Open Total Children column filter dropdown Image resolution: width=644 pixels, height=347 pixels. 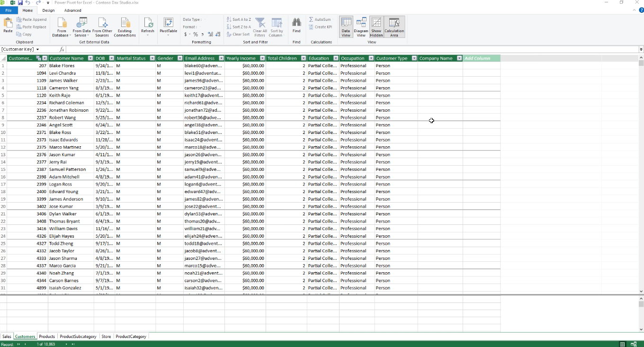304,58
